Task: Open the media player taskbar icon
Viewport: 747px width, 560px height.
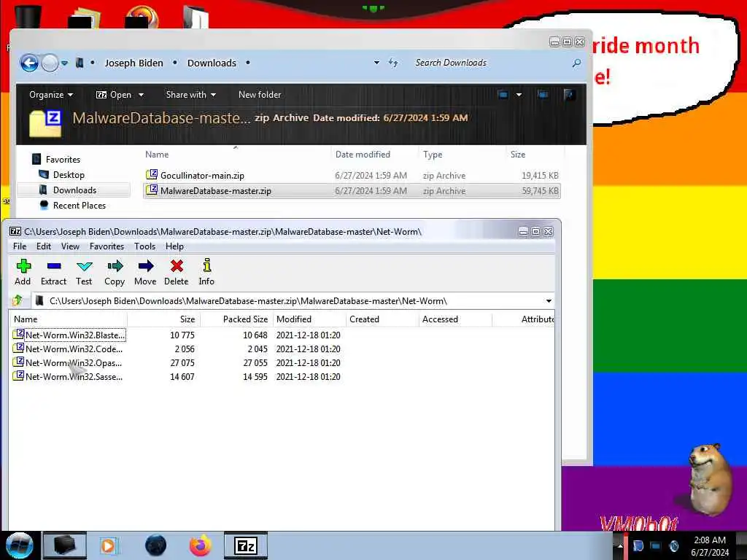Action: click(109, 545)
